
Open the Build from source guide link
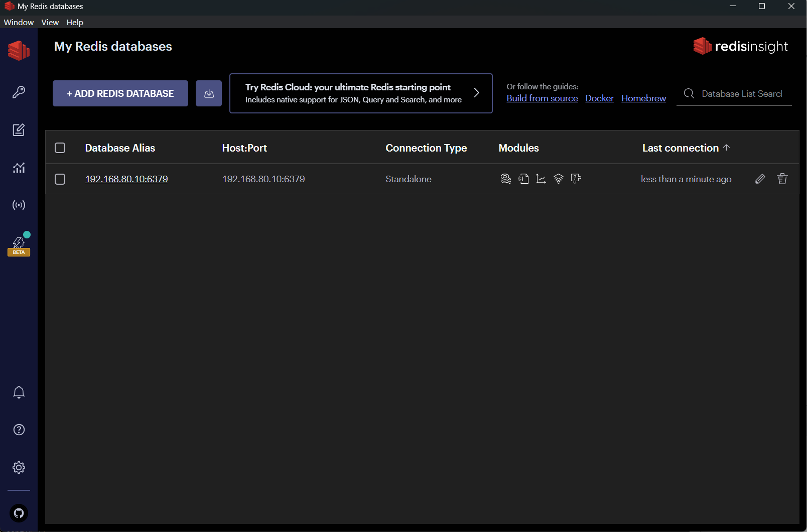tap(543, 98)
